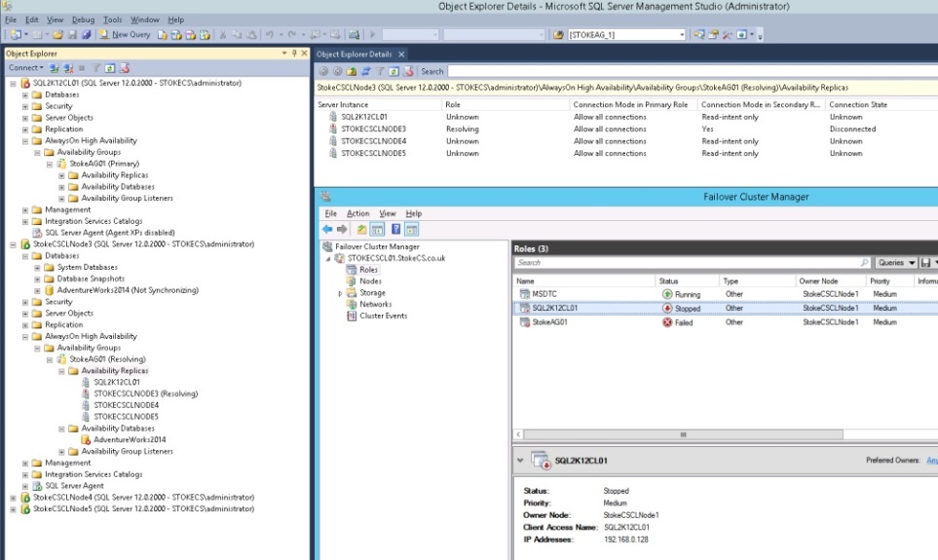Click the Disconnect icon in Object Explorer toolbar
938x560 pixels.
point(67,68)
